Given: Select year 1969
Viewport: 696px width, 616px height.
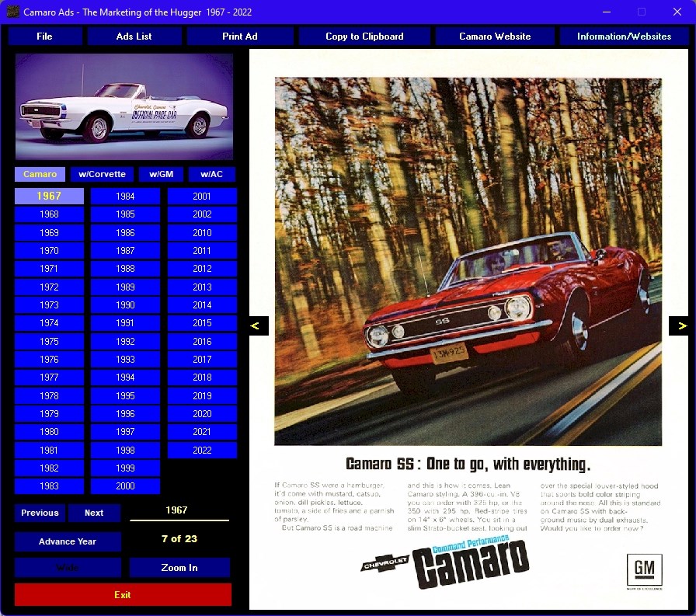Looking at the screenshot, I should [x=49, y=232].
